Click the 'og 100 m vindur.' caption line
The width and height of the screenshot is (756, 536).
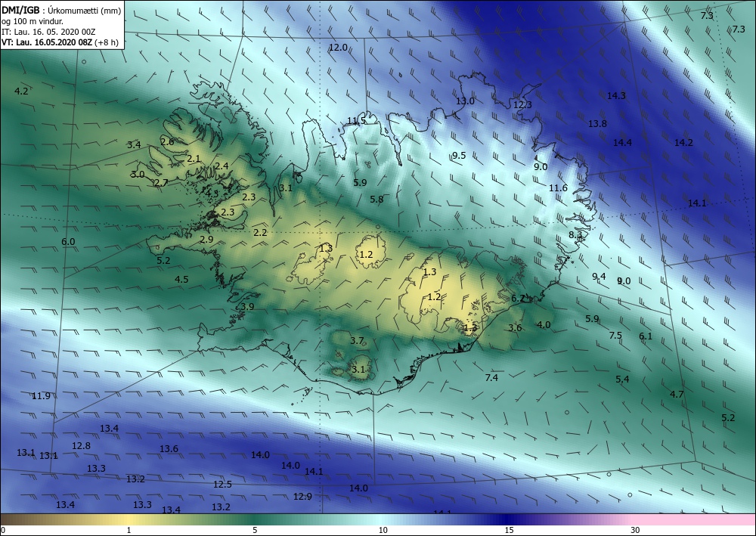[x=33, y=21]
